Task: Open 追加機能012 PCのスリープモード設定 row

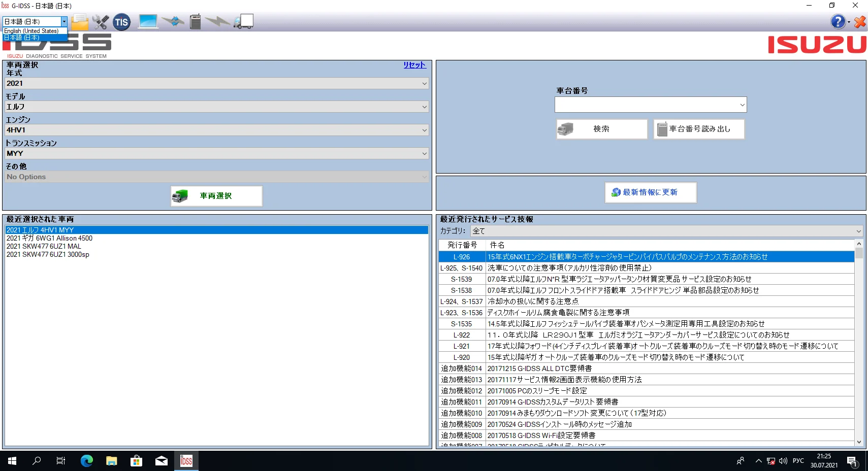Action: pos(647,391)
